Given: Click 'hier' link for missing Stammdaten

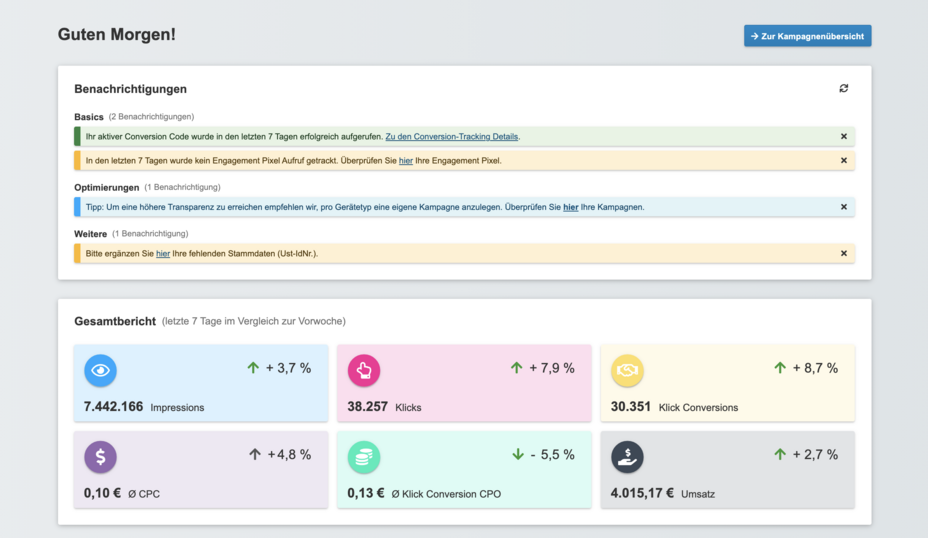Looking at the screenshot, I should (162, 254).
